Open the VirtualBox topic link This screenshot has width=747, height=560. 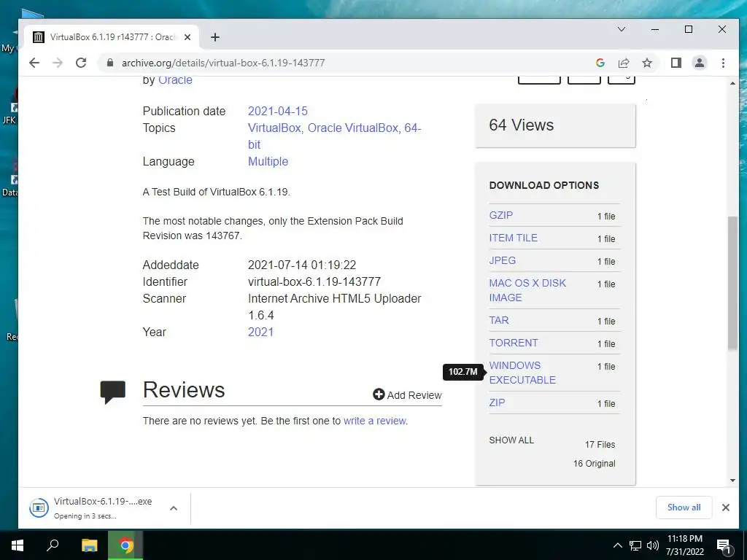pyautogui.click(x=274, y=128)
